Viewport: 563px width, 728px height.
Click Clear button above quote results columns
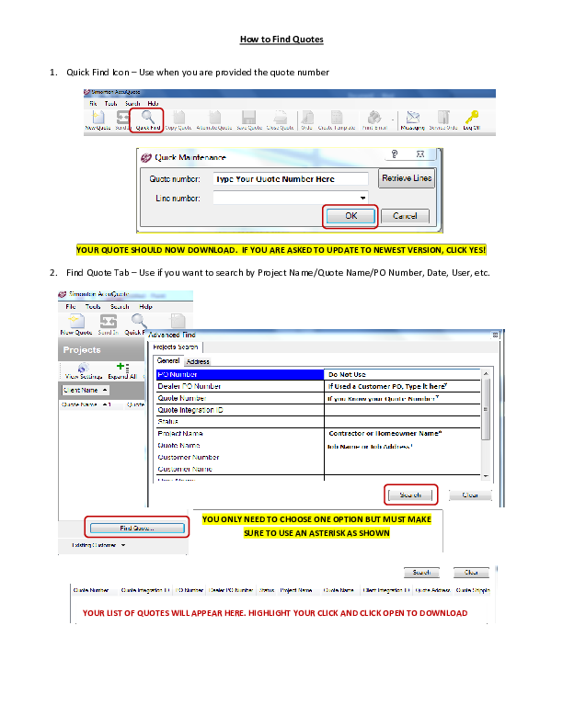(471, 572)
